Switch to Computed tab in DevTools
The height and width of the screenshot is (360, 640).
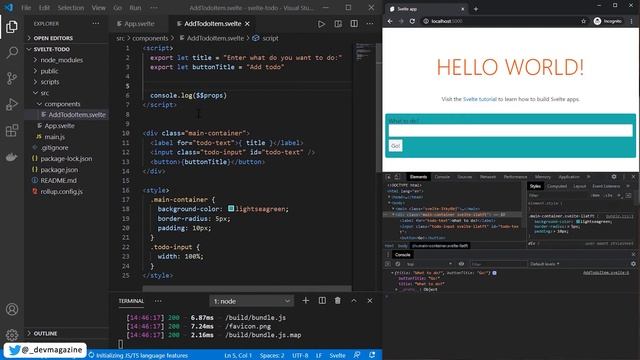pos(557,186)
